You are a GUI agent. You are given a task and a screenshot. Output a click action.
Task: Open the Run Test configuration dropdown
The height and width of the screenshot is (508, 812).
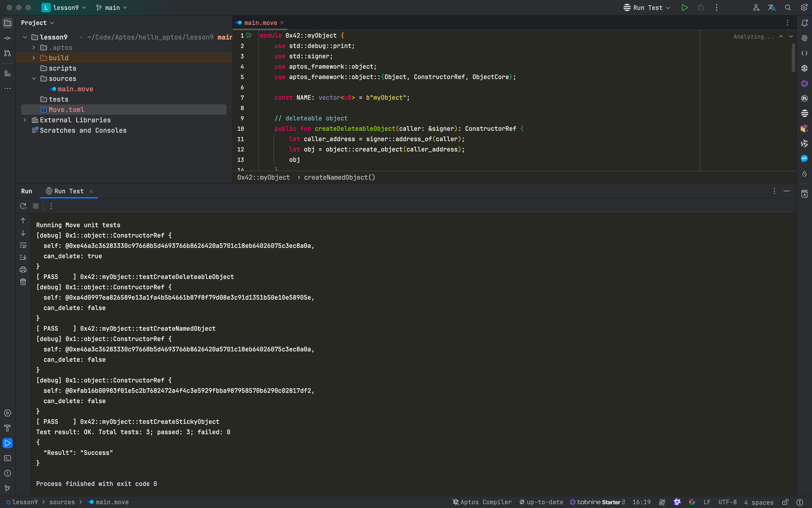point(647,7)
